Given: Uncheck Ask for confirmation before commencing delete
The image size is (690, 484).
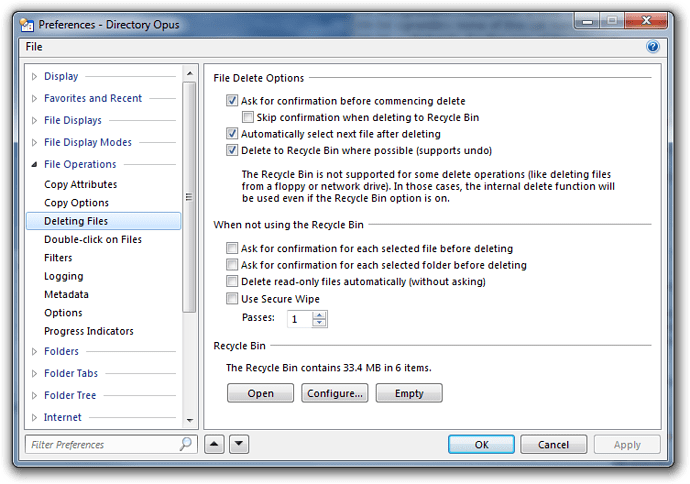Looking at the screenshot, I should tap(232, 101).
